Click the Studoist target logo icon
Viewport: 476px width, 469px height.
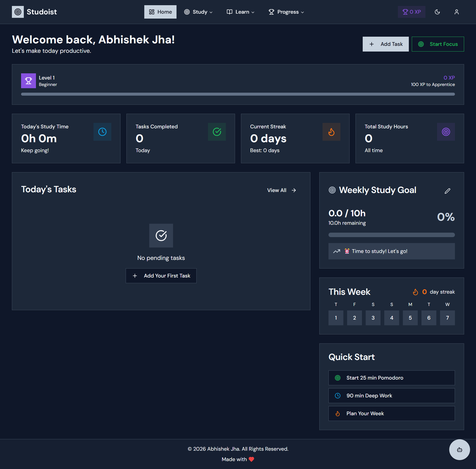[18, 12]
